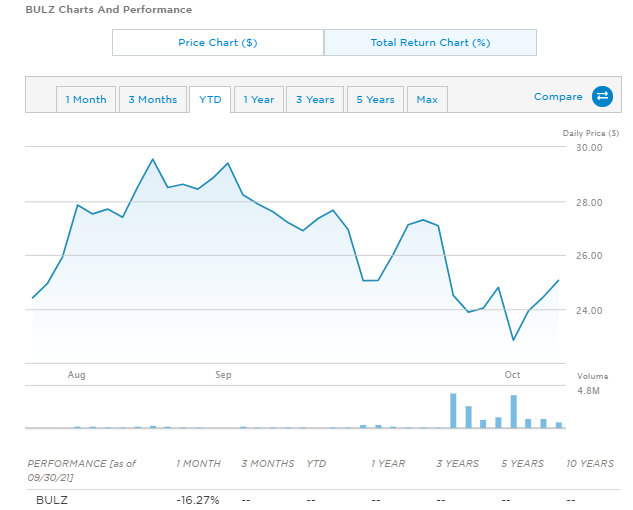Select the 5 Years range tab
This screenshot has width=633, height=510.
click(375, 99)
